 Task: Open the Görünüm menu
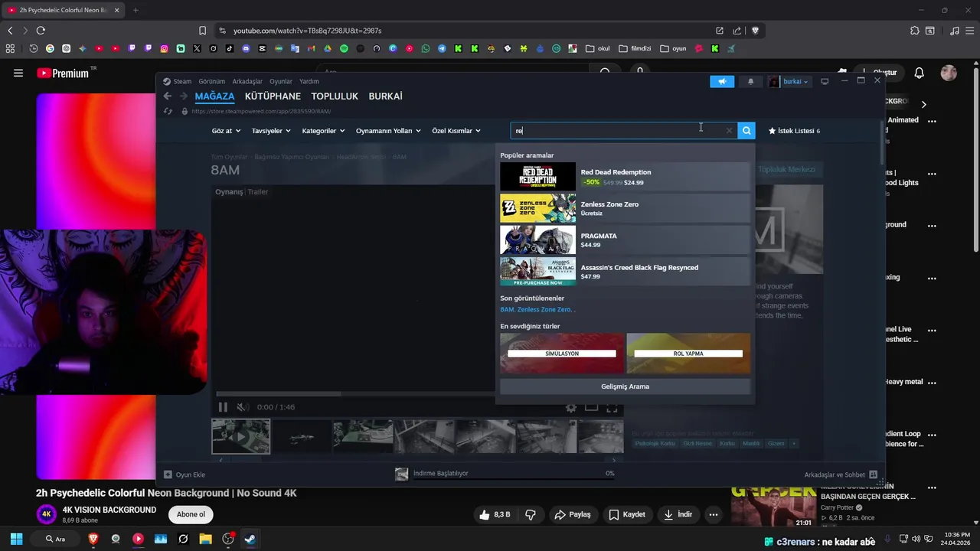(212, 81)
